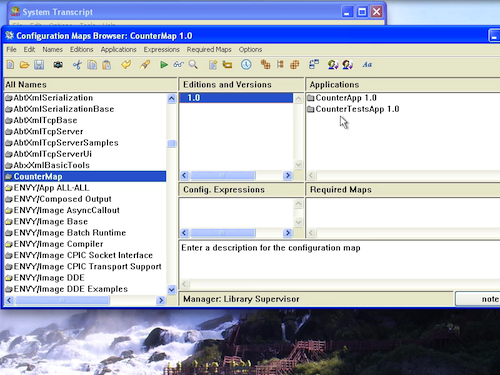Click the green Execute play icon

[x=164, y=64]
